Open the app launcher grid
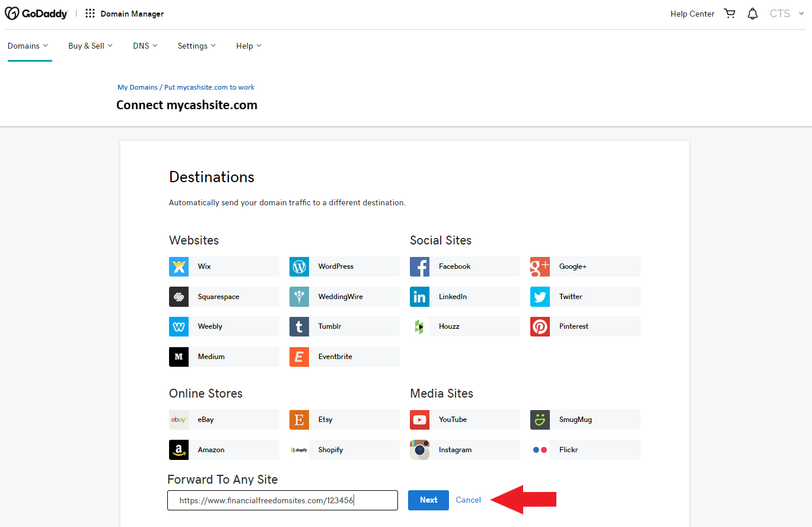812x527 pixels. point(90,13)
